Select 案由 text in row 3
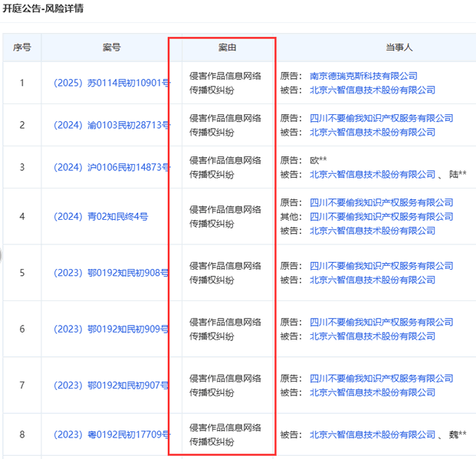This screenshot has height=459, width=476. (x=225, y=167)
